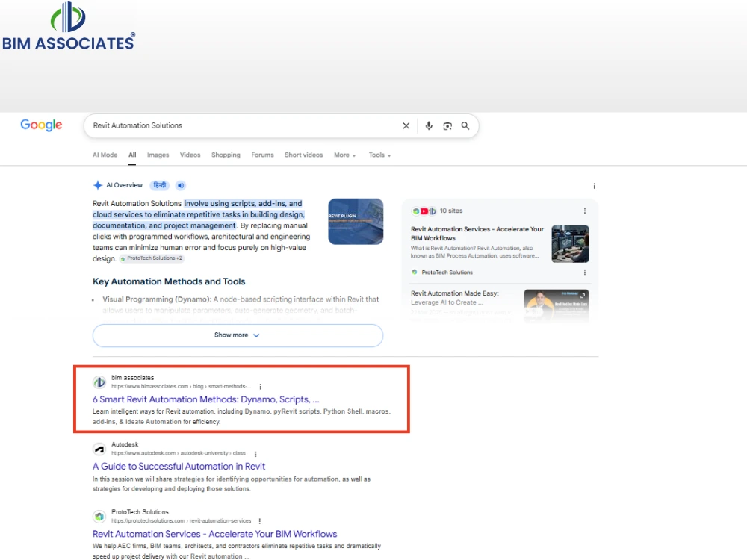Switch to the Images tab
Screen dimensions: 747x560
(x=158, y=155)
